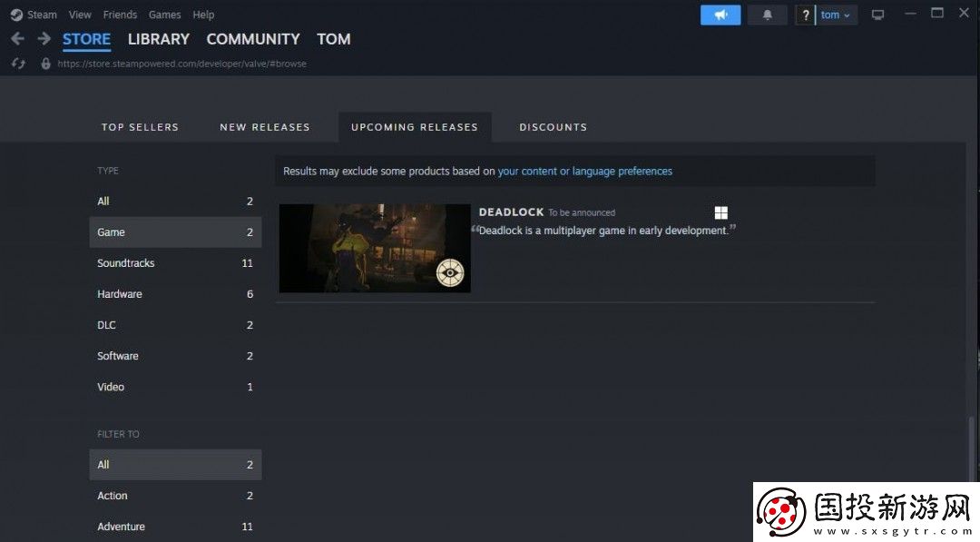Click the Windows platform icon beside Deadlock
This screenshot has width=980, height=542.
tap(721, 213)
